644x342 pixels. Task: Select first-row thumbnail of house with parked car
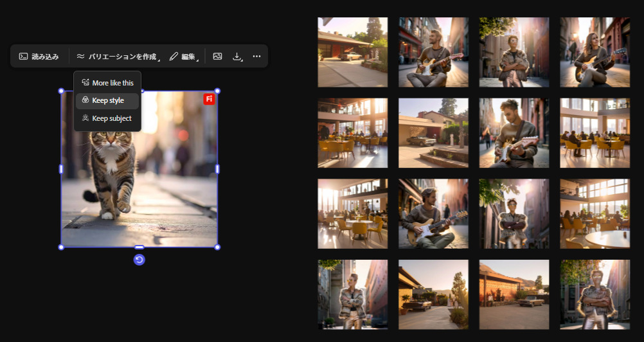[352, 52]
